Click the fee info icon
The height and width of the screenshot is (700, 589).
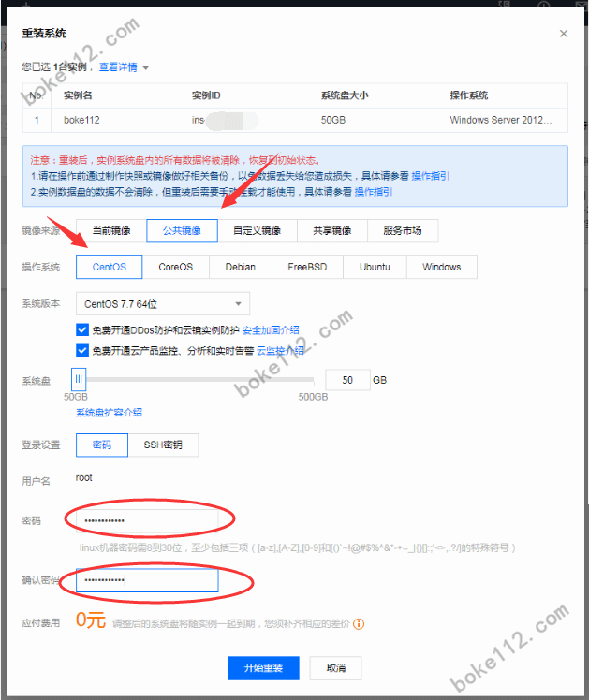coord(359,623)
